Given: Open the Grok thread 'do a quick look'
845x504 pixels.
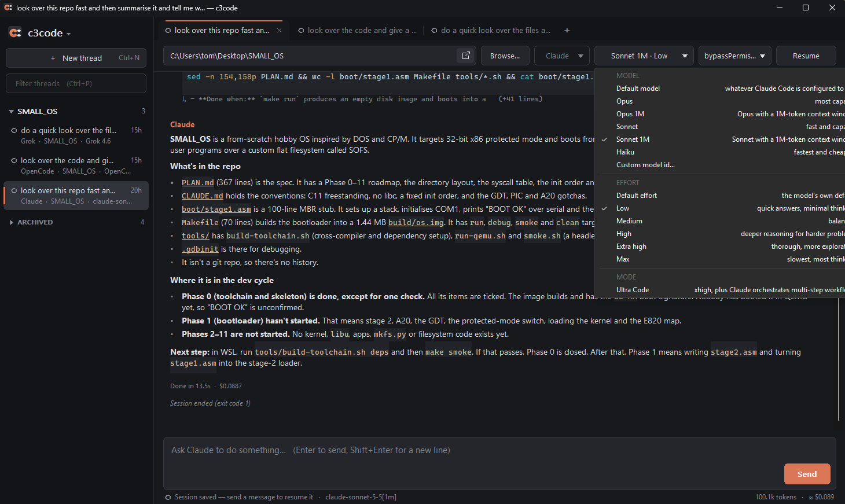Looking at the screenshot, I should click(76, 135).
